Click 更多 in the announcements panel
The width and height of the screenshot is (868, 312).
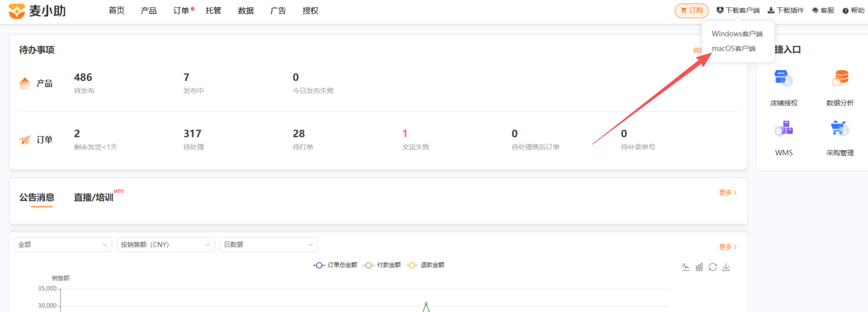click(x=728, y=193)
